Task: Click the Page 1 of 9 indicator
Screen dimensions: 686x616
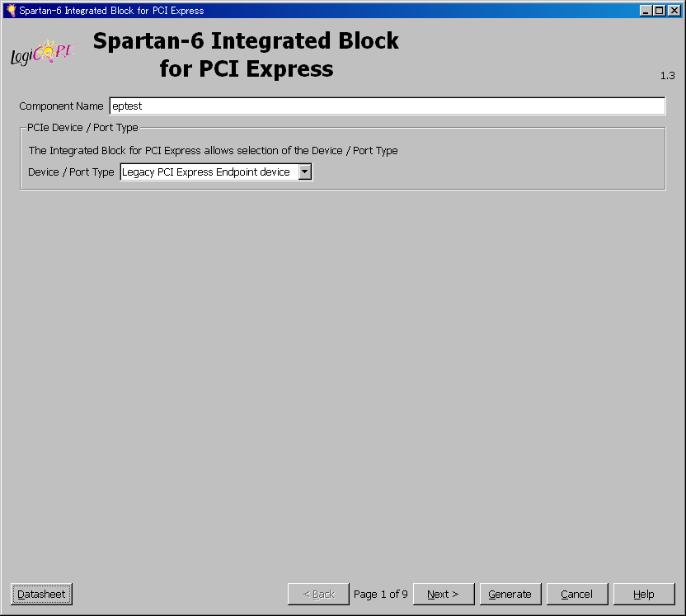Action: [x=381, y=594]
